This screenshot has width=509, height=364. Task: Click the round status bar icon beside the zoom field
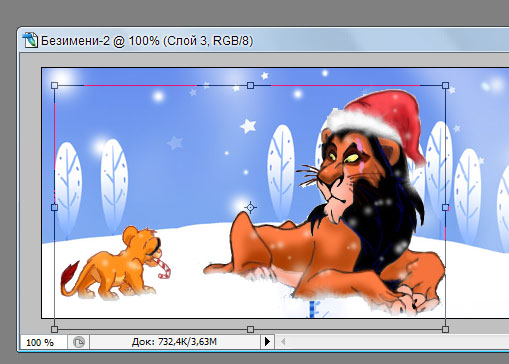(79, 342)
